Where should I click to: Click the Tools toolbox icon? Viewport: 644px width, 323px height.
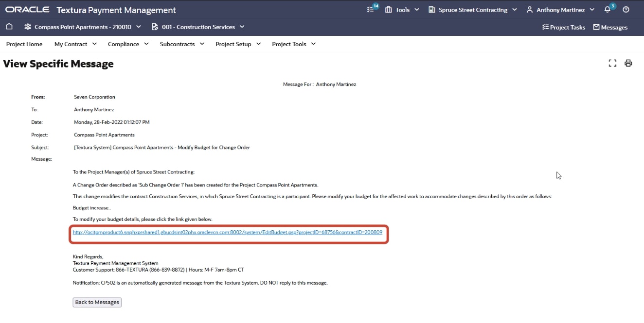389,10
